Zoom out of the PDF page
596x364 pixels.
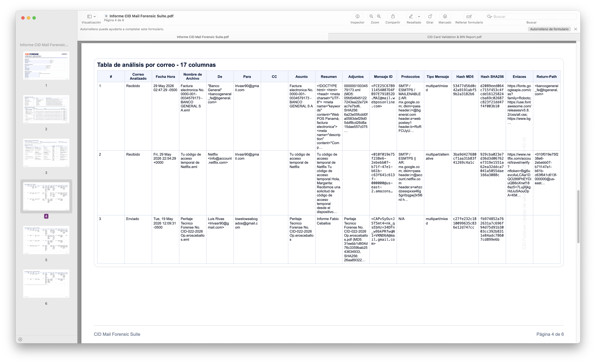(371, 16)
